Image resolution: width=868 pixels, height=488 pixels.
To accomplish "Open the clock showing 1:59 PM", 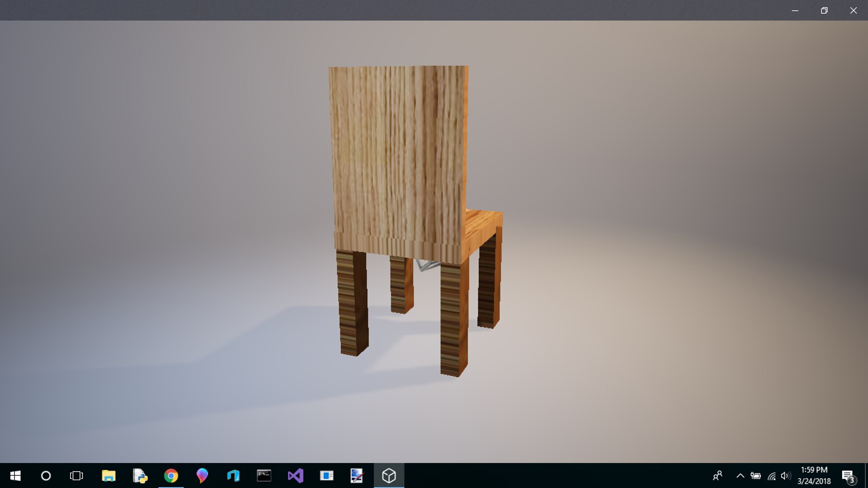I will point(814,476).
